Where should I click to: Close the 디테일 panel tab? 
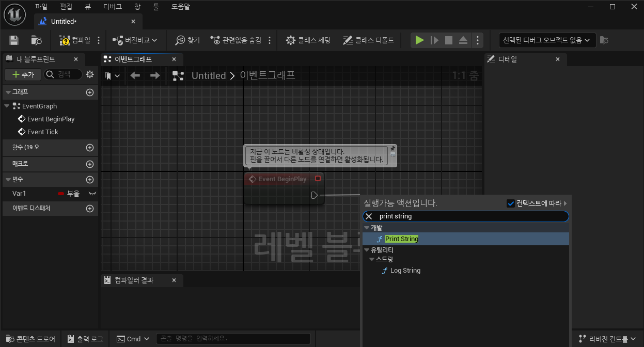558,59
